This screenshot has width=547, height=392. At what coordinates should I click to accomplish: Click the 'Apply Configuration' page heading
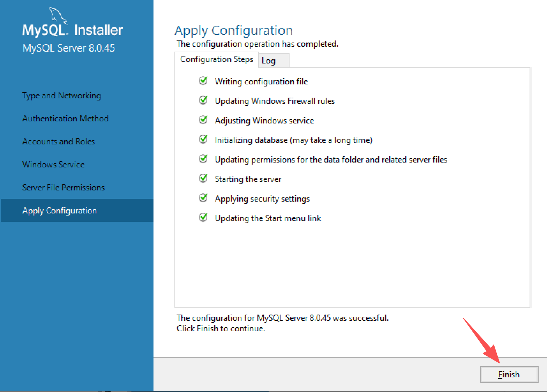coord(234,31)
